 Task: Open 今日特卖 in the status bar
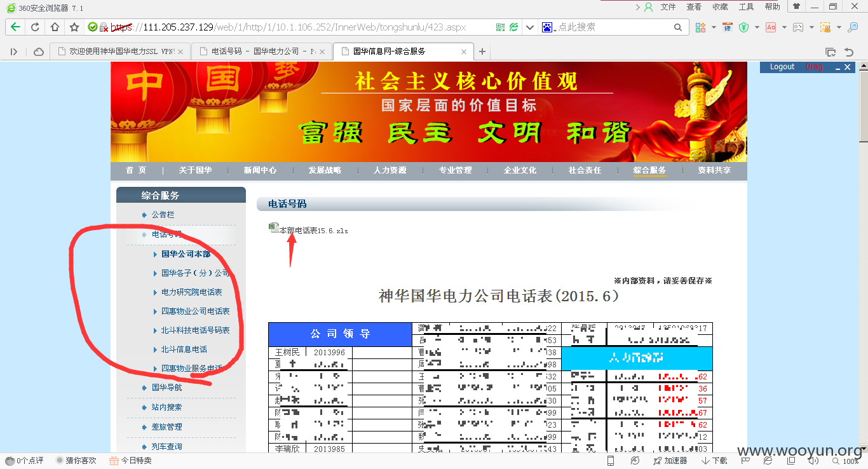pos(130,461)
